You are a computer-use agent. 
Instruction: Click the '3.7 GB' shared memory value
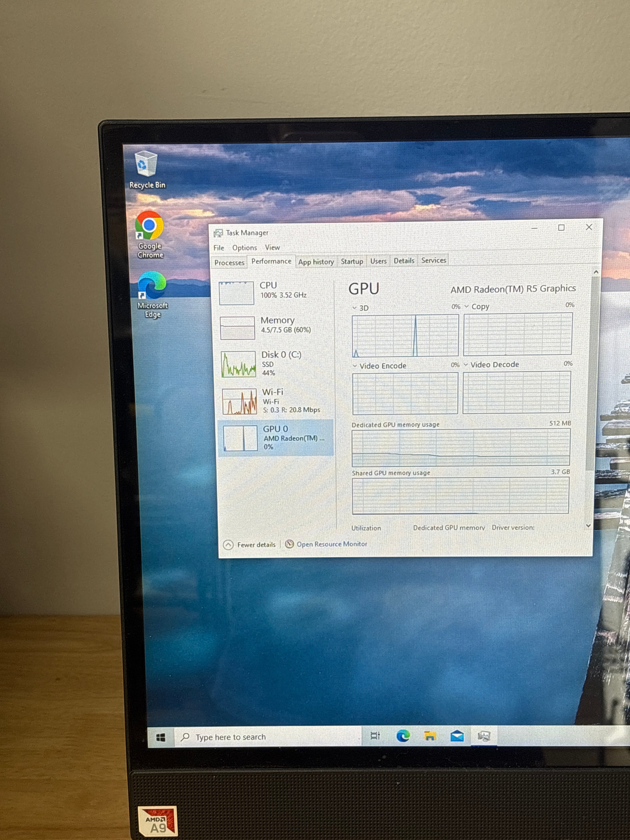tap(560, 472)
